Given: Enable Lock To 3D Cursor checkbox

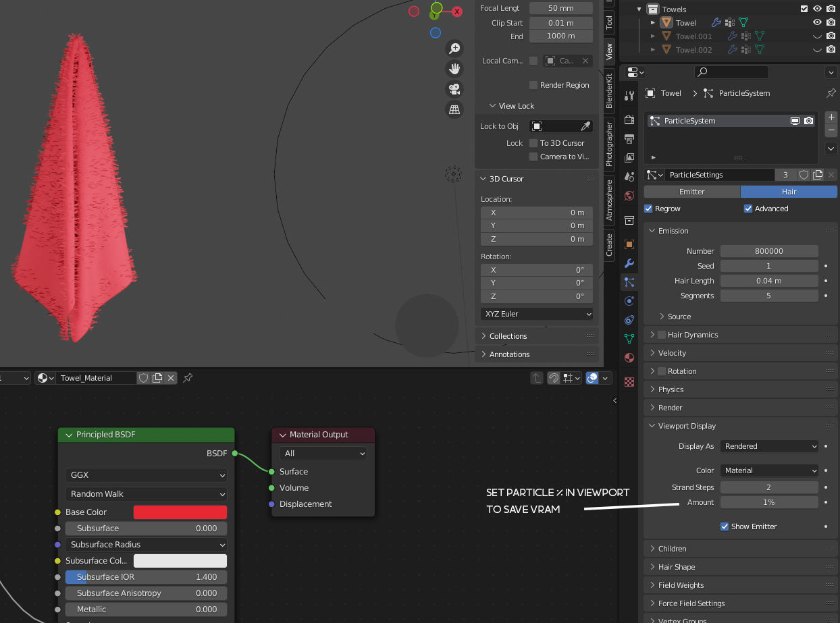Looking at the screenshot, I should tap(533, 143).
